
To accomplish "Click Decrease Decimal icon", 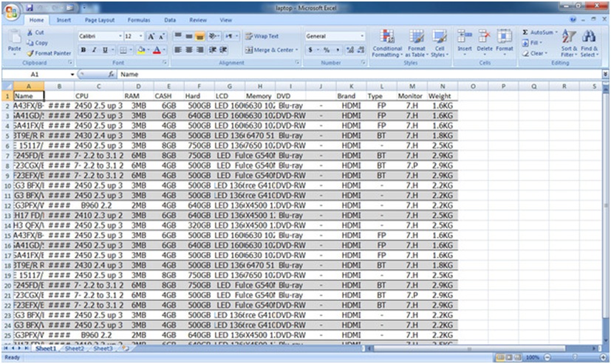I will (361, 49).
